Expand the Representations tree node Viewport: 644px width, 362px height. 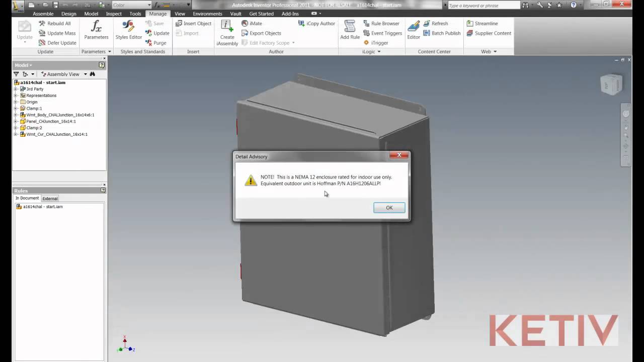(x=16, y=96)
